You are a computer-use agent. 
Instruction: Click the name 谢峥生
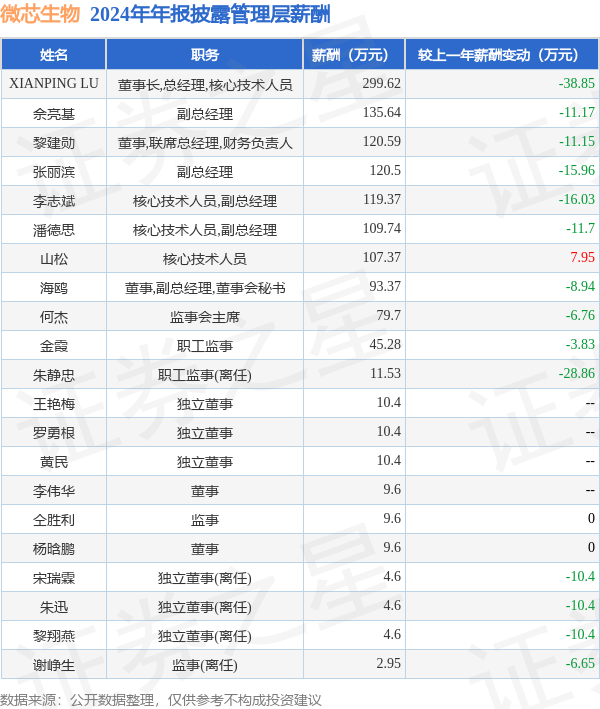[x=54, y=664]
